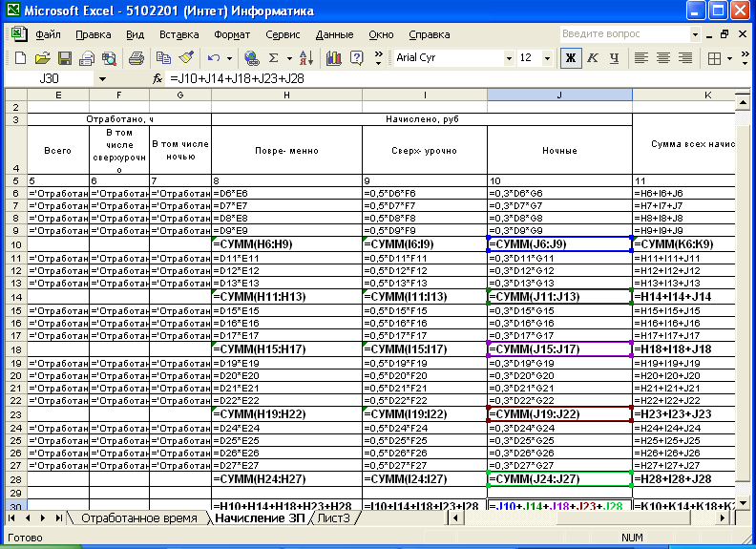Select column J header
Image resolution: width=756 pixels, height=549 pixels.
click(559, 95)
